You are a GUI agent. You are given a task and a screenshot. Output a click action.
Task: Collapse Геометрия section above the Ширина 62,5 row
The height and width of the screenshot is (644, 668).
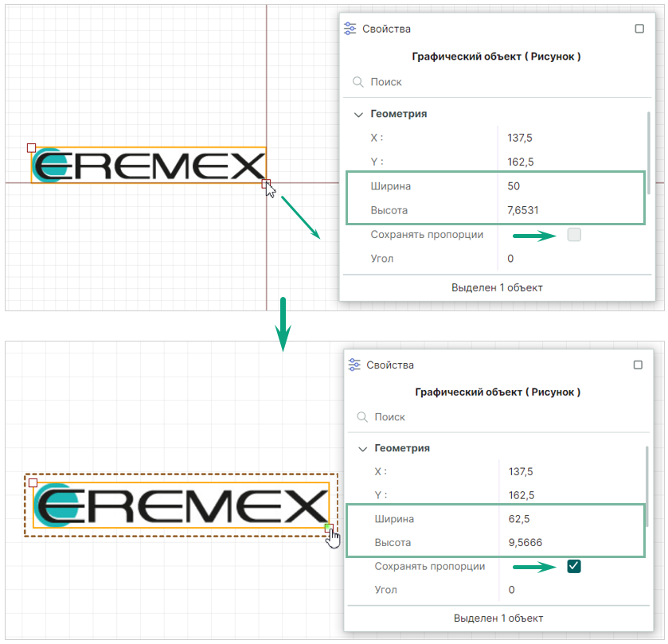pos(362,448)
